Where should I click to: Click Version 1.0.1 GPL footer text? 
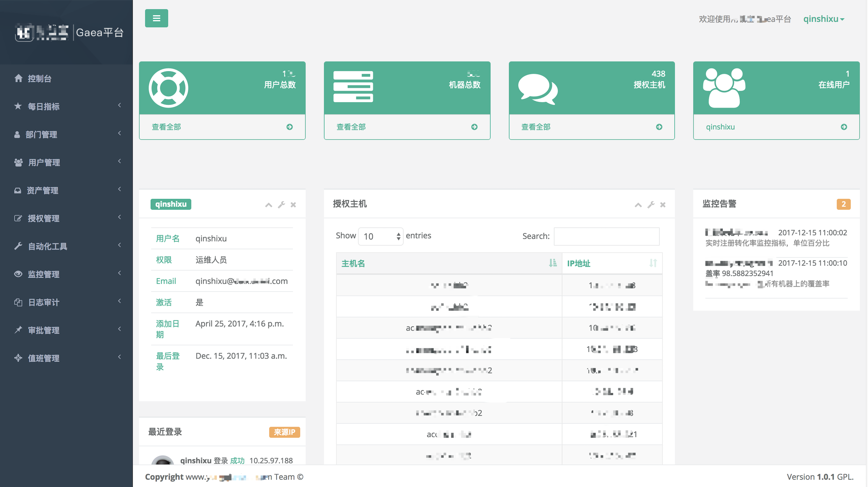820,477
